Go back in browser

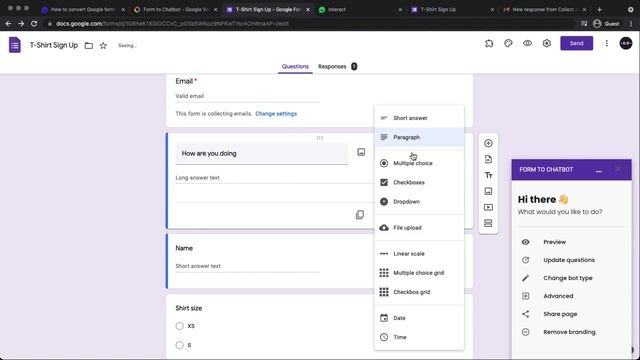[9, 24]
